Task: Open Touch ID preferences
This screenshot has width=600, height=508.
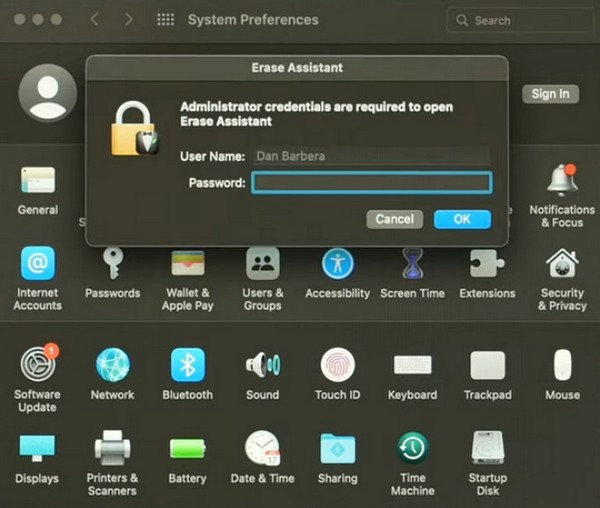Action: click(338, 365)
